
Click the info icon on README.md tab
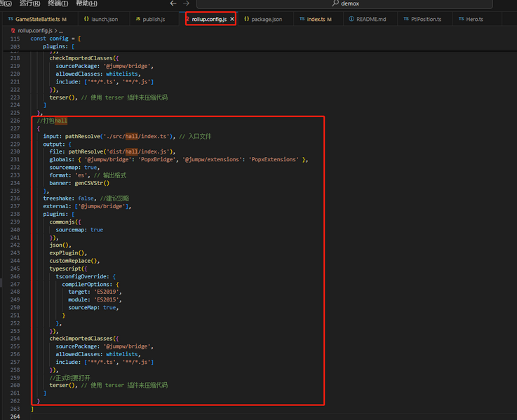coord(351,19)
